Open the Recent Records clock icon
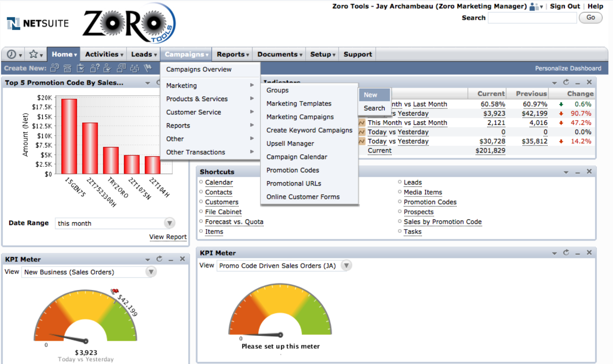The width and height of the screenshot is (613, 364). [12, 54]
